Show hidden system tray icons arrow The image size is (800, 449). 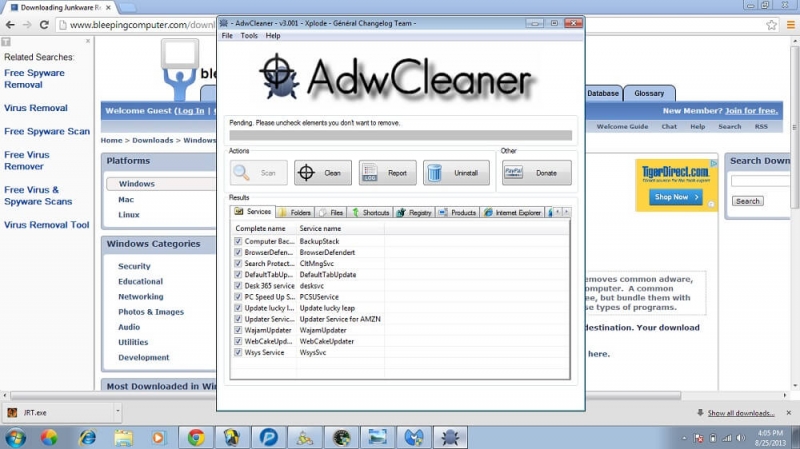(x=684, y=438)
